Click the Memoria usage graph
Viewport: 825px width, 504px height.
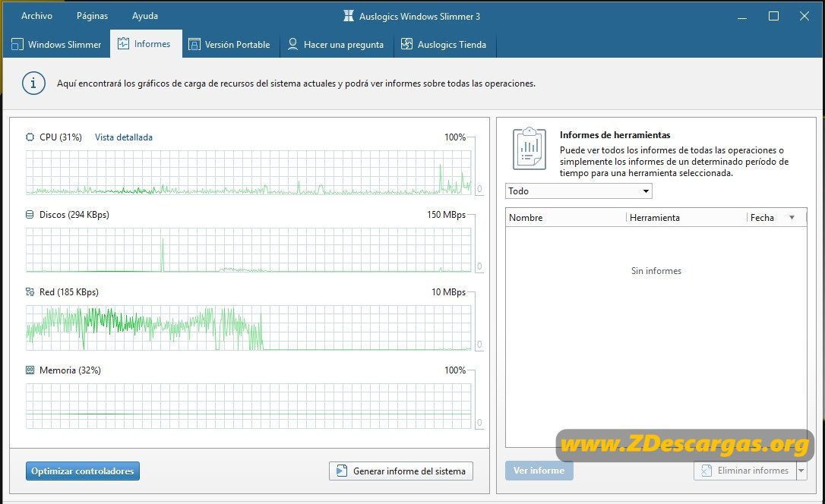pyautogui.click(x=248, y=406)
